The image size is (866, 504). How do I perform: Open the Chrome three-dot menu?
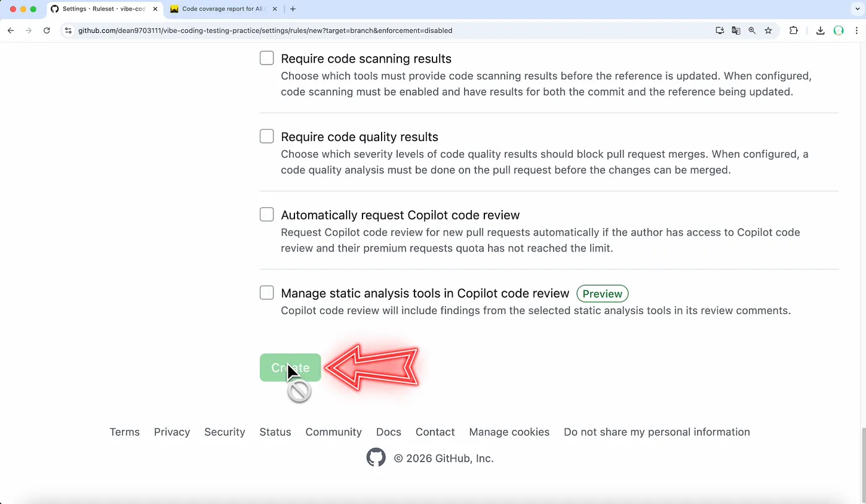(x=857, y=30)
